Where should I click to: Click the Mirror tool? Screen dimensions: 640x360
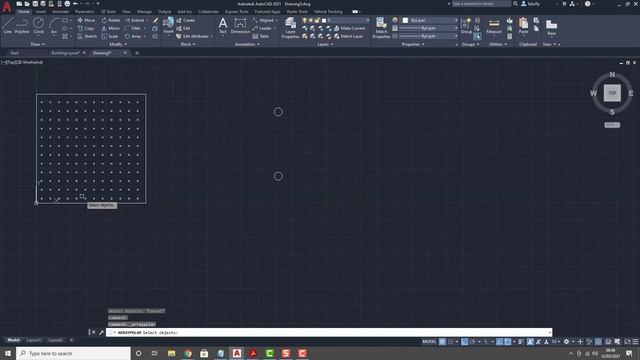(111, 28)
